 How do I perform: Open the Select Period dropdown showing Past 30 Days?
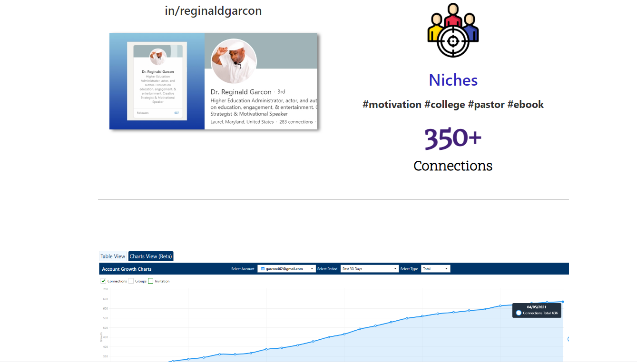pyautogui.click(x=369, y=268)
